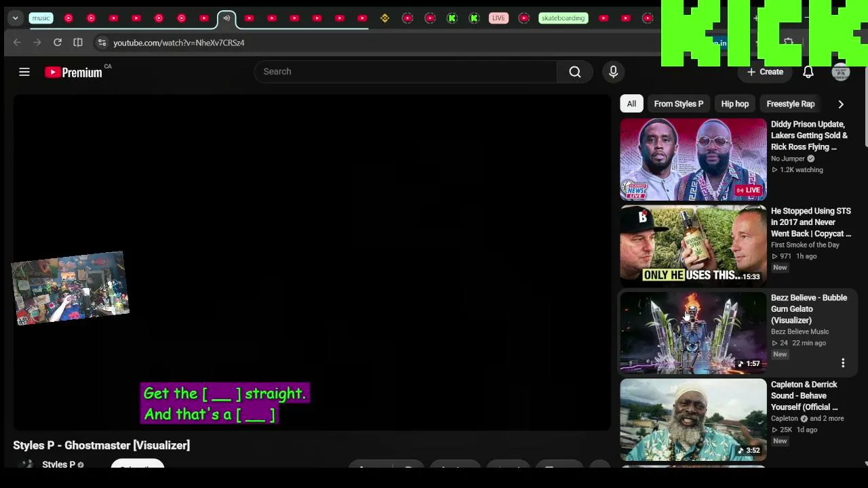This screenshot has height=488, width=868.
Task: Open the tab search dropdown arrow
Action: (15, 18)
